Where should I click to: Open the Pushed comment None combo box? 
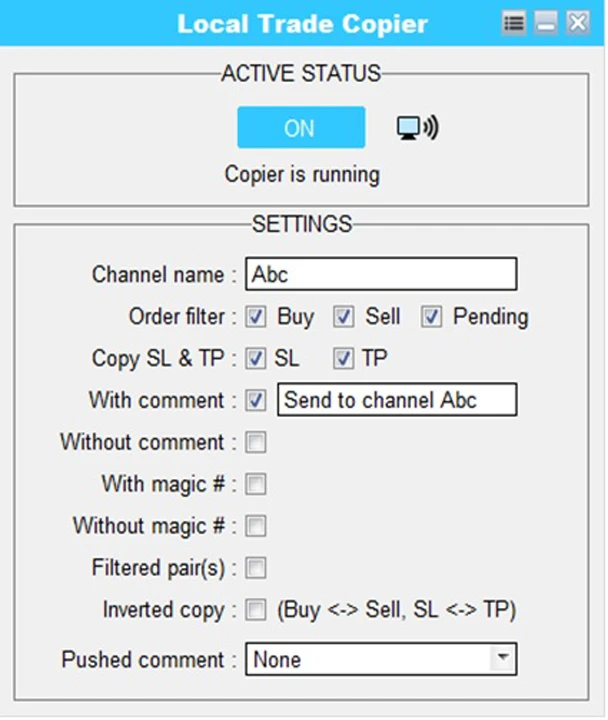pos(370,659)
